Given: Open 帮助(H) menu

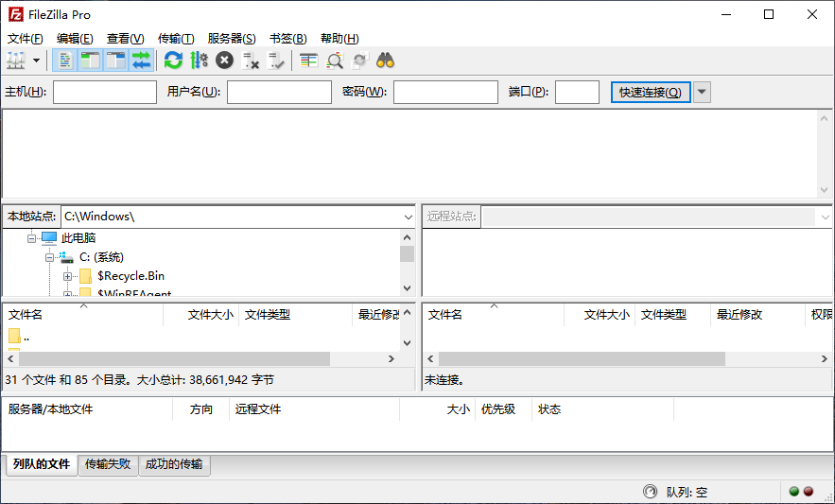Looking at the screenshot, I should tap(339, 39).
